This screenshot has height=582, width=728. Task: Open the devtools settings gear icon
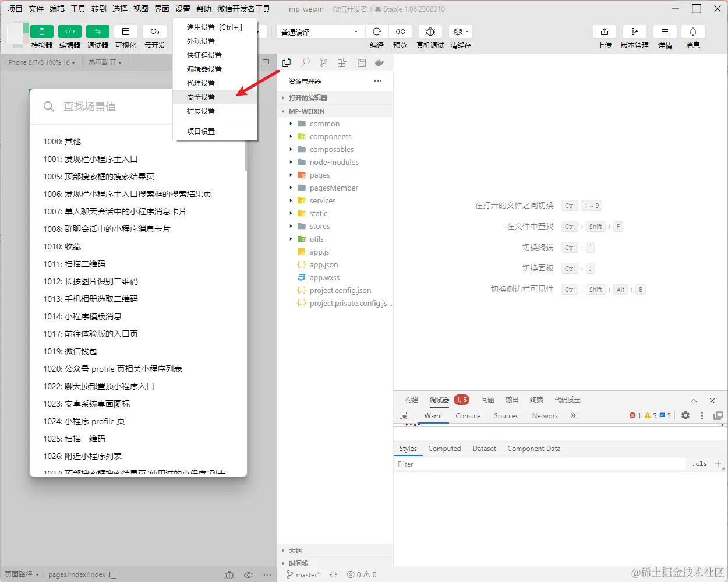[685, 415]
